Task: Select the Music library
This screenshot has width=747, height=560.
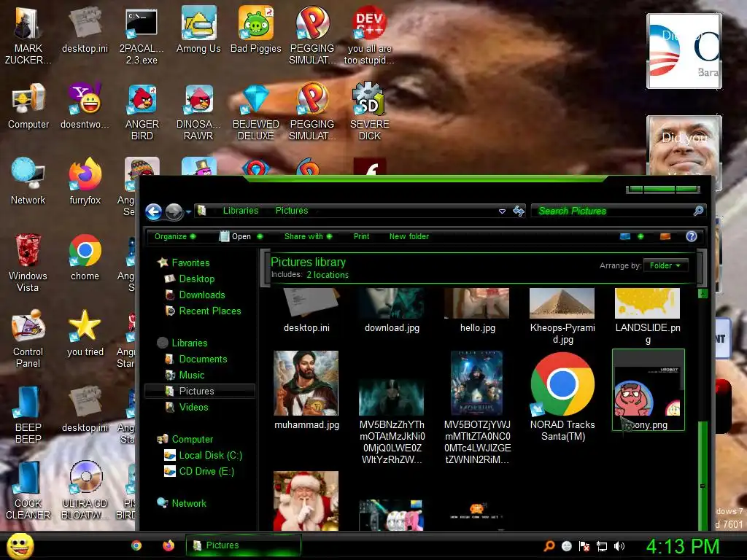Action: [185, 375]
